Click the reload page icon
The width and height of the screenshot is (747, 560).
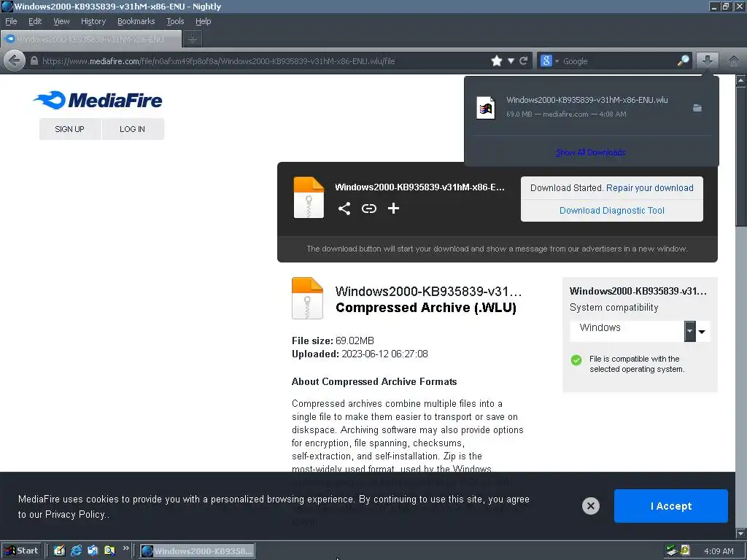pos(524,61)
